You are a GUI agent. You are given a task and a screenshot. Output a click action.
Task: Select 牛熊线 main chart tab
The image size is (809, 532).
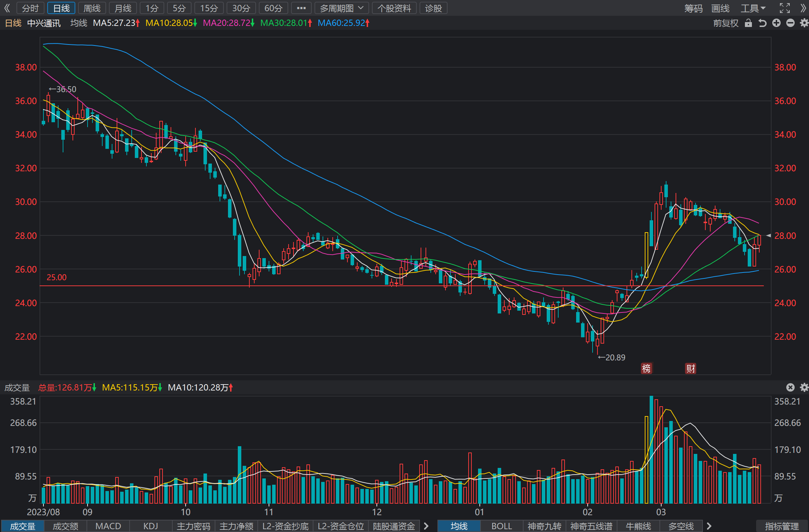638,526
